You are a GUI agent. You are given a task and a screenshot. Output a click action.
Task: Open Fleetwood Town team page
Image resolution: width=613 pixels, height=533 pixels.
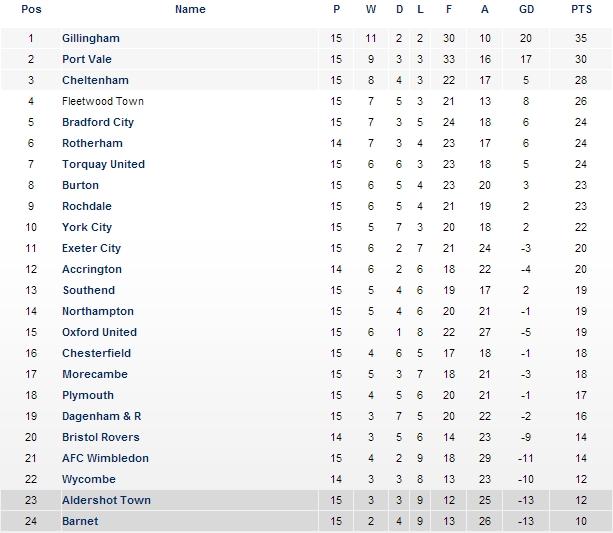click(x=102, y=101)
